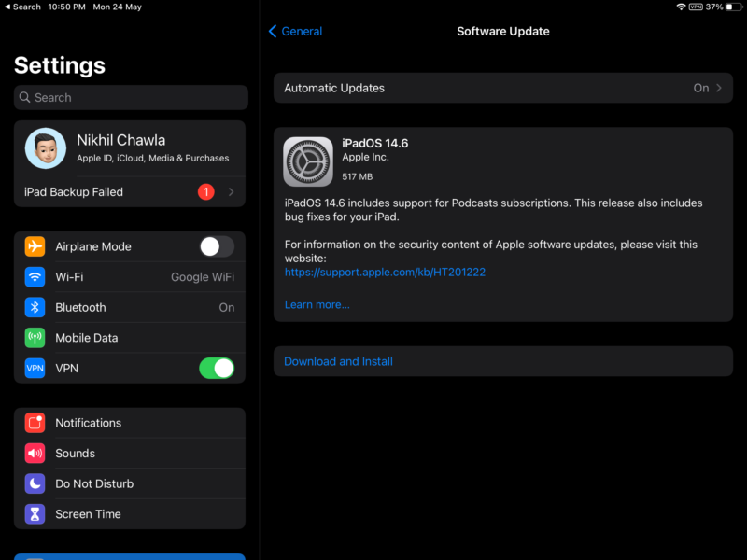Tap the iPadOS 14.6 title text
This screenshot has height=560, width=747.
pyautogui.click(x=375, y=144)
